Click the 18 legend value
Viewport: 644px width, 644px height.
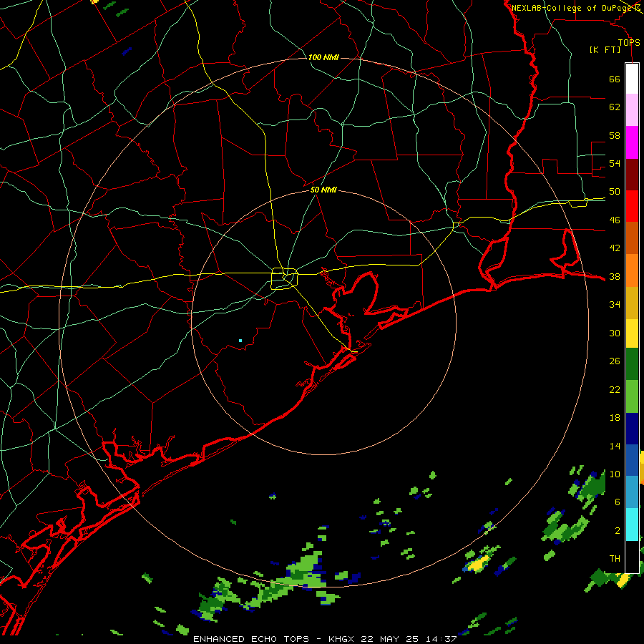point(615,418)
